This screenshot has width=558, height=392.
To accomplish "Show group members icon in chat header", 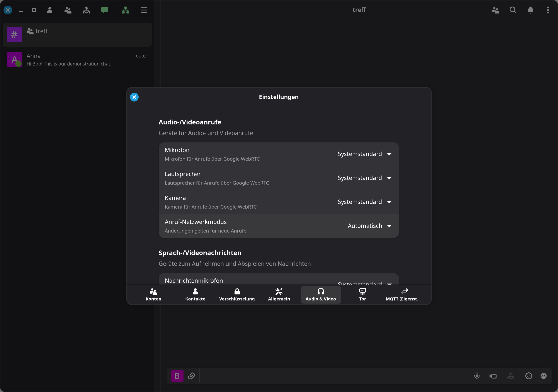I will pos(495,10).
